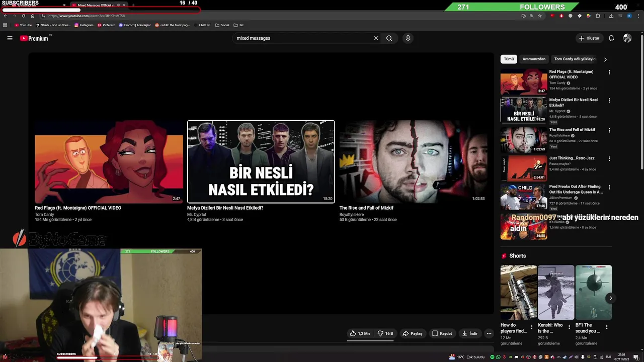Open the more actions ellipsis below the video

tap(489, 333)
